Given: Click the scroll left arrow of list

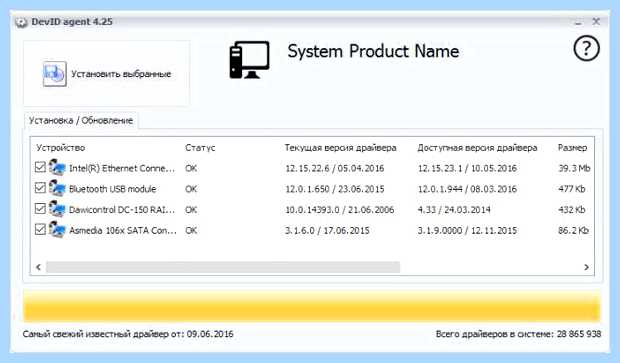Looking at the screenshot, I should point(38,267).
